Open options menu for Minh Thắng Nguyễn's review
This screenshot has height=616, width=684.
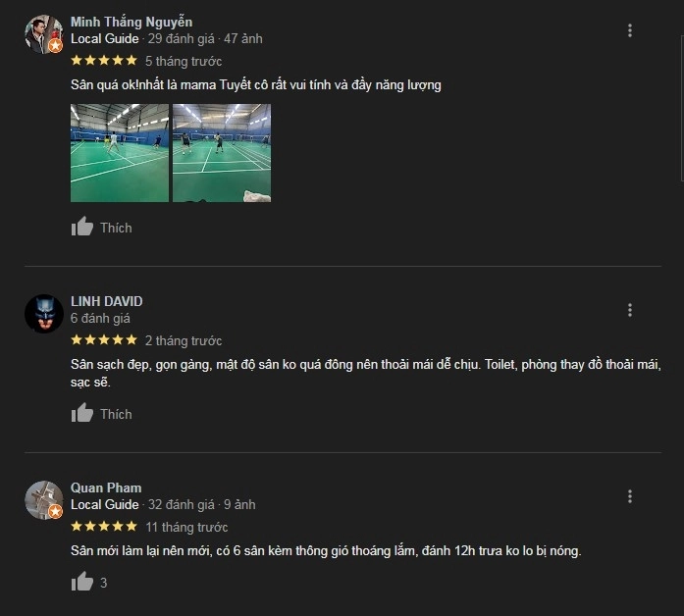(x=629, y=30)
